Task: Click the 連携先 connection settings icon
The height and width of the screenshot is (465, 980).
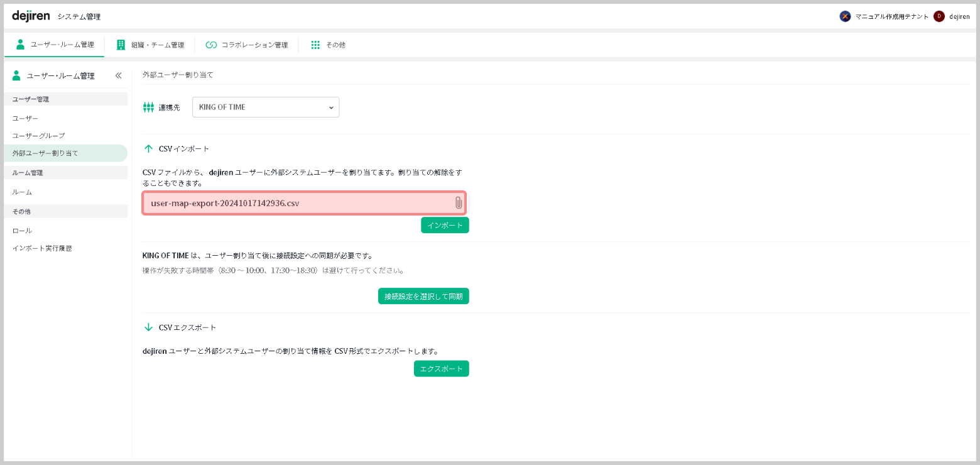Action: point(148,107)
